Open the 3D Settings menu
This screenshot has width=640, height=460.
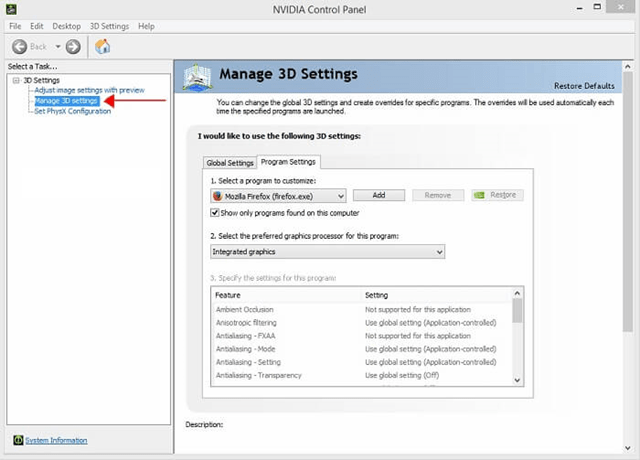pyautogui.click(x=109, y=25)
